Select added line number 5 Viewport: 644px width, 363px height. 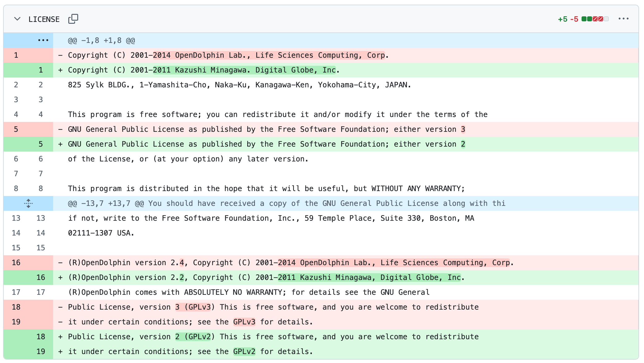click(40, 144)
